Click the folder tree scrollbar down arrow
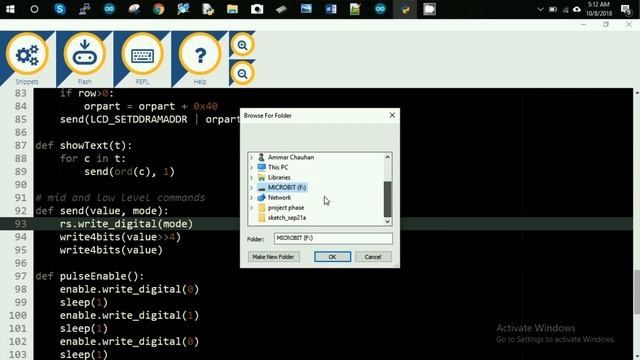Image resolution: width=640 pixels, height=360 pixels. [x=388, y=221]
